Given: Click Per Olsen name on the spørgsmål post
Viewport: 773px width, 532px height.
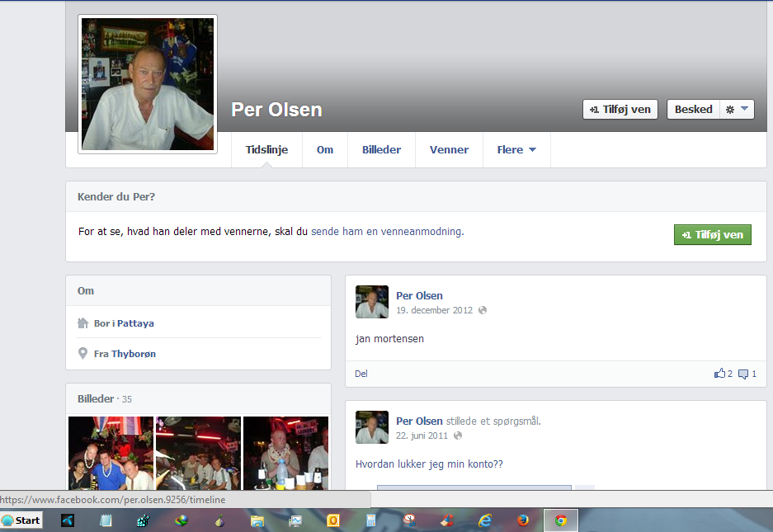Looking at the screenshot, I should 420,421.
